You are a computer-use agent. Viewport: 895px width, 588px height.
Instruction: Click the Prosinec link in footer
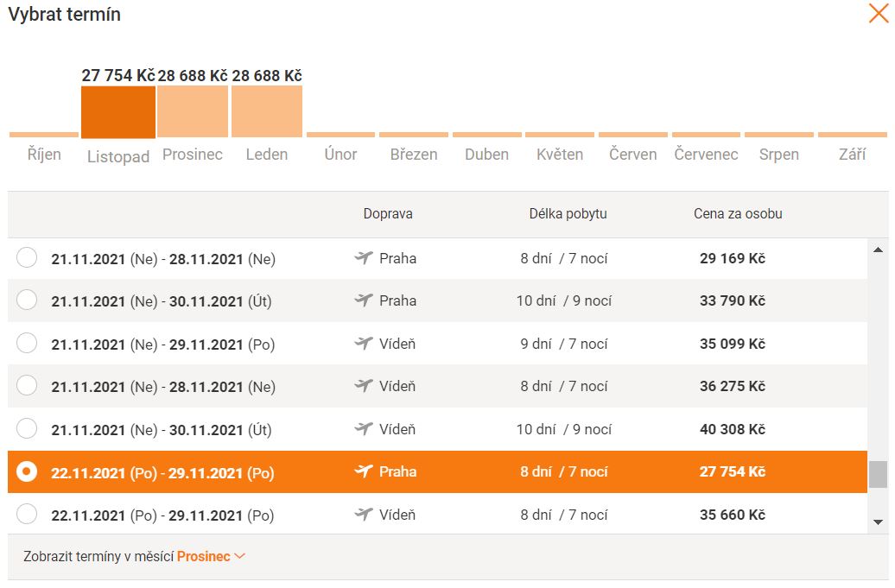(203, 556)
